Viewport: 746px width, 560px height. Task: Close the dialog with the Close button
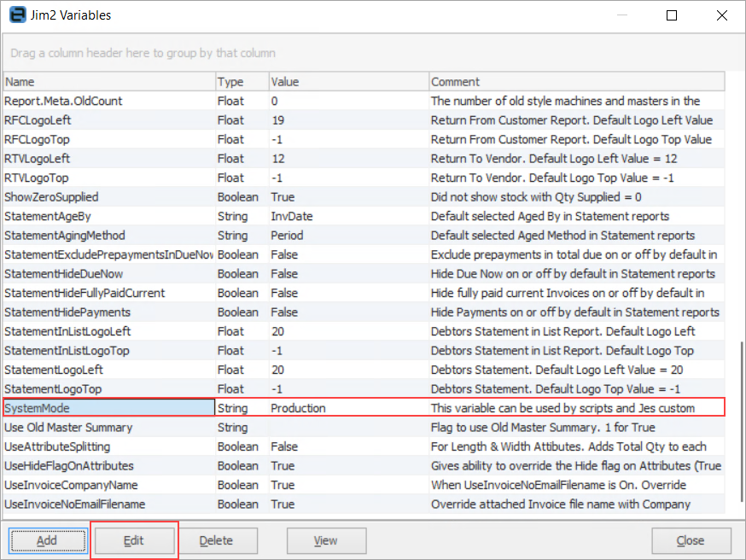pos(690,540)
